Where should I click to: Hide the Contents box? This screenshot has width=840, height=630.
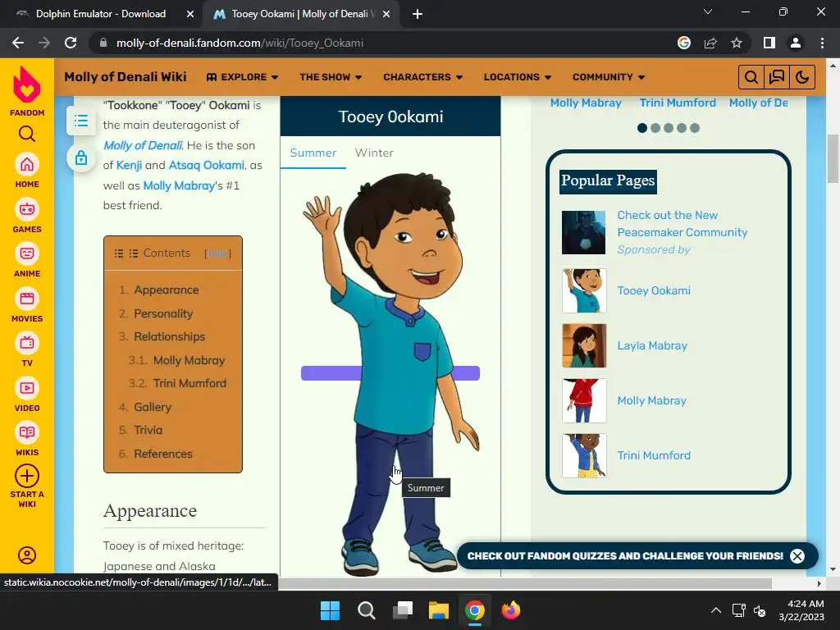pyautogui.click(x=218, y=253)
